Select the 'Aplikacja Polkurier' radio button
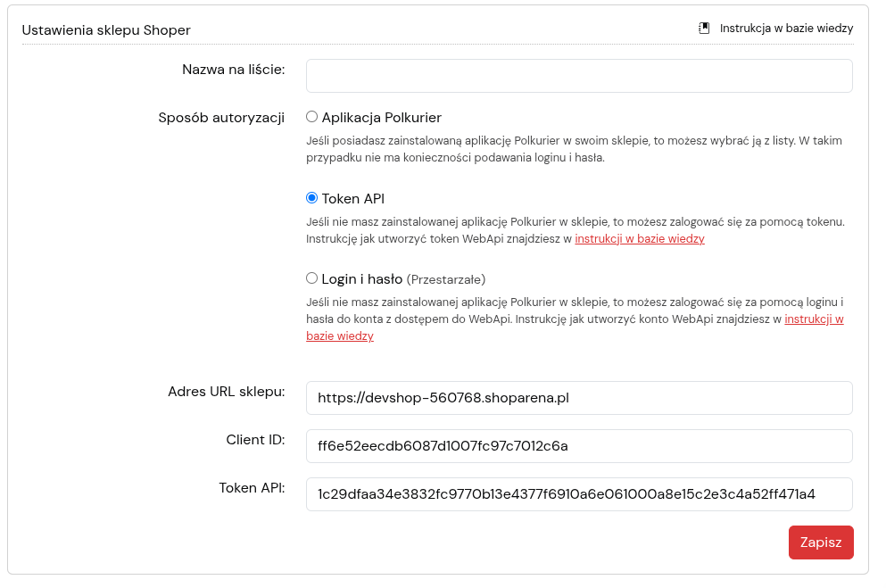 (312, 117)
